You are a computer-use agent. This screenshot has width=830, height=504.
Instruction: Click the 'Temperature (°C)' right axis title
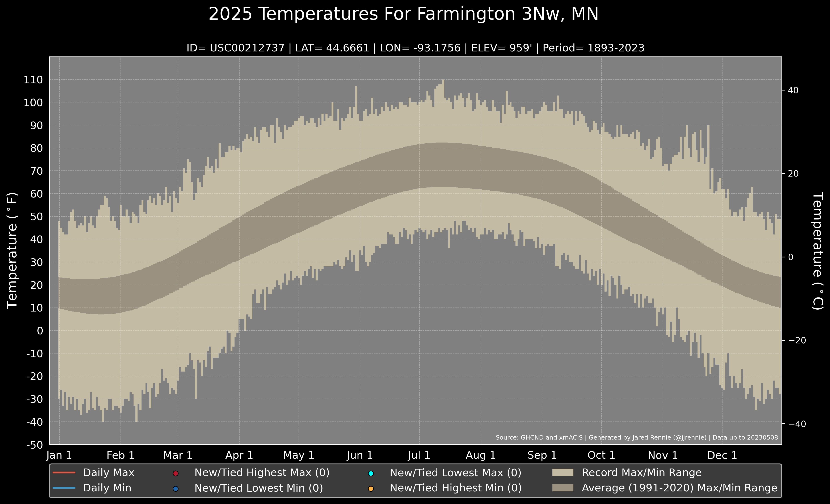point(818,251)
